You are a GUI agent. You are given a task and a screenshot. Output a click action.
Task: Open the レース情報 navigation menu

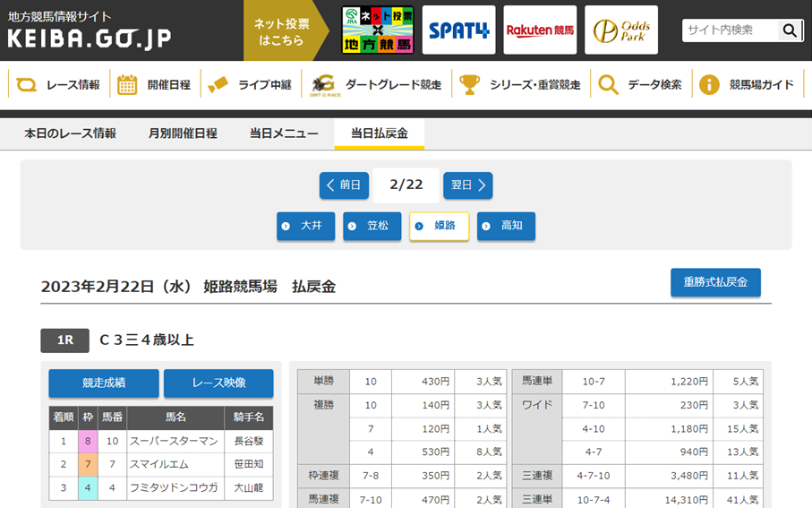click(59, 85)
